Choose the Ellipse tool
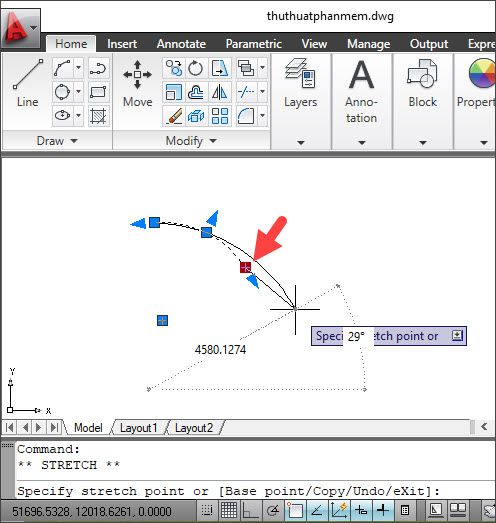 (62, 115)
